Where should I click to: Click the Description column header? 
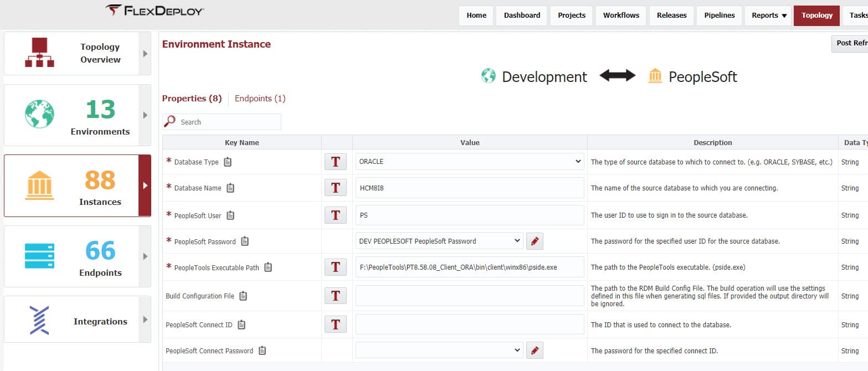713,142
